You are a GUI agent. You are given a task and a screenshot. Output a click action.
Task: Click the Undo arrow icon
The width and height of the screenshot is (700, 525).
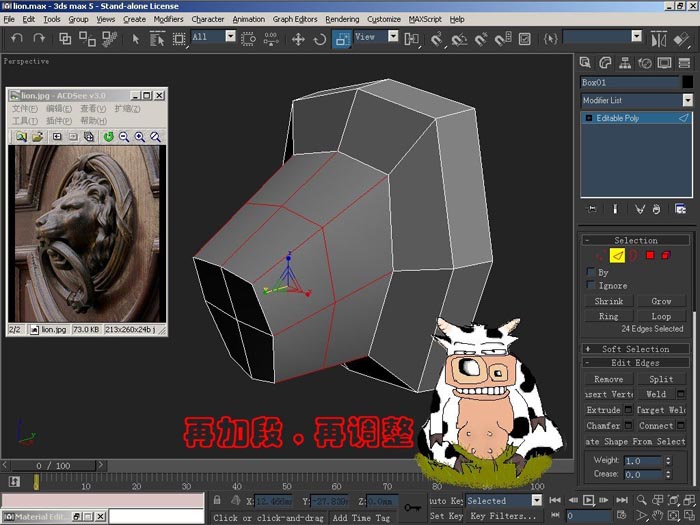pyautogui.click(x=17, y=38)
